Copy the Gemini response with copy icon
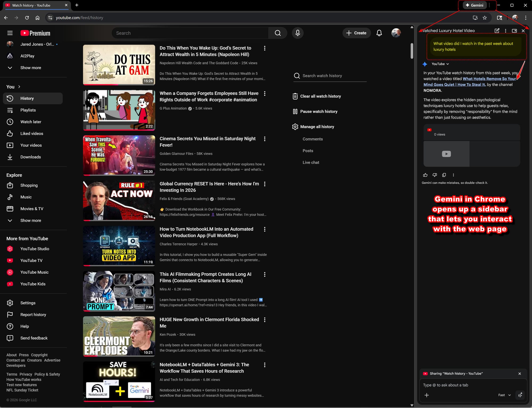Viewport: 532px width, 408px height. pyautogui.click(x=444, y=175)
